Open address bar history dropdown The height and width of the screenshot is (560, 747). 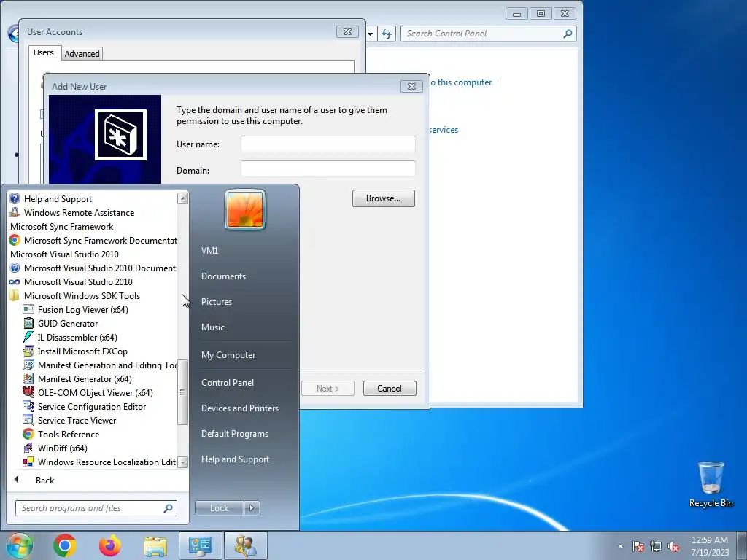(x=370, y=34)
